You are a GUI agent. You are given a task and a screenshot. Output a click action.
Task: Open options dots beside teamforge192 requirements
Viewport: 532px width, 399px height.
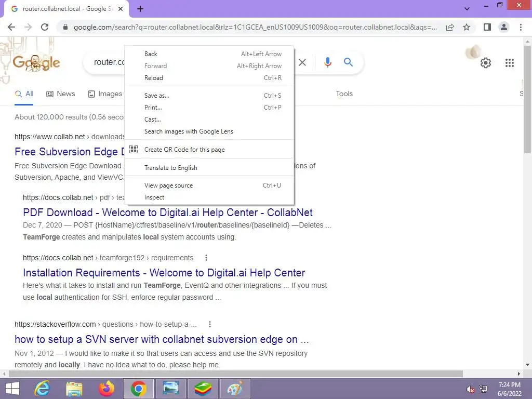pyautogui.click(x=206, y=258)
